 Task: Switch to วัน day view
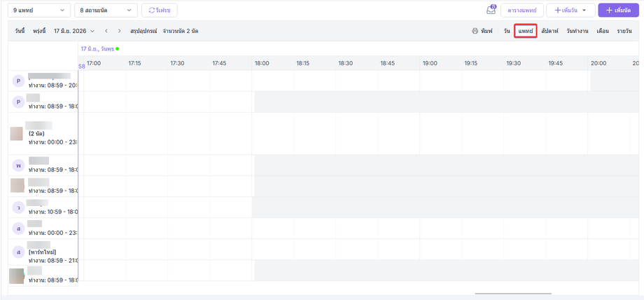[x=507, y=31]
